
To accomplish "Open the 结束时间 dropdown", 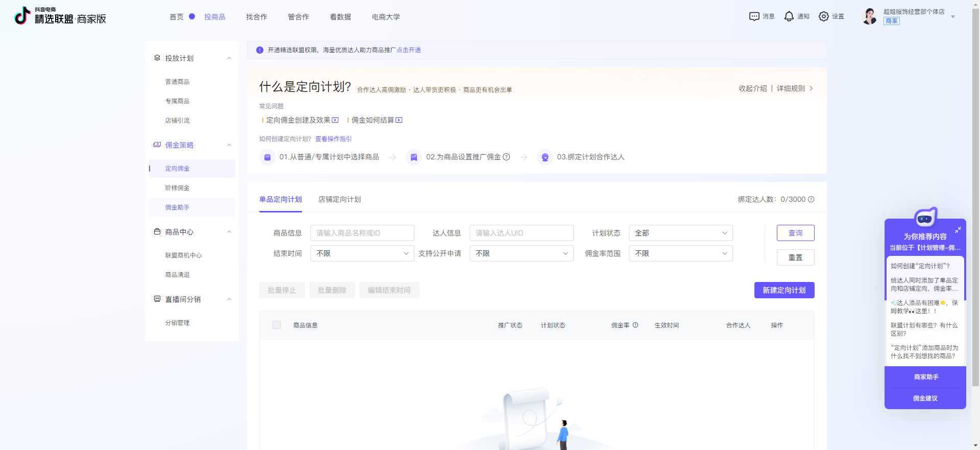I will [x=362, y=253].
